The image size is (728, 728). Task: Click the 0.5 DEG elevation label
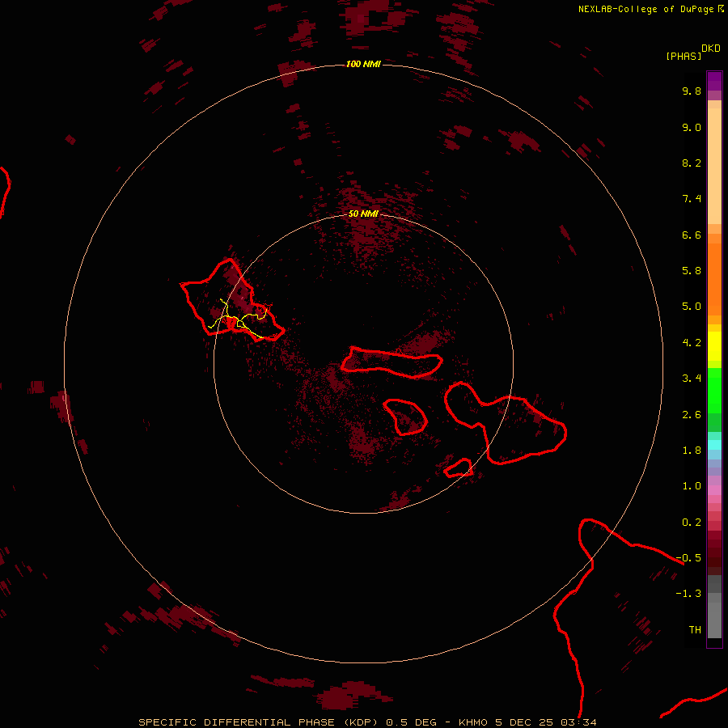(412, 722)
